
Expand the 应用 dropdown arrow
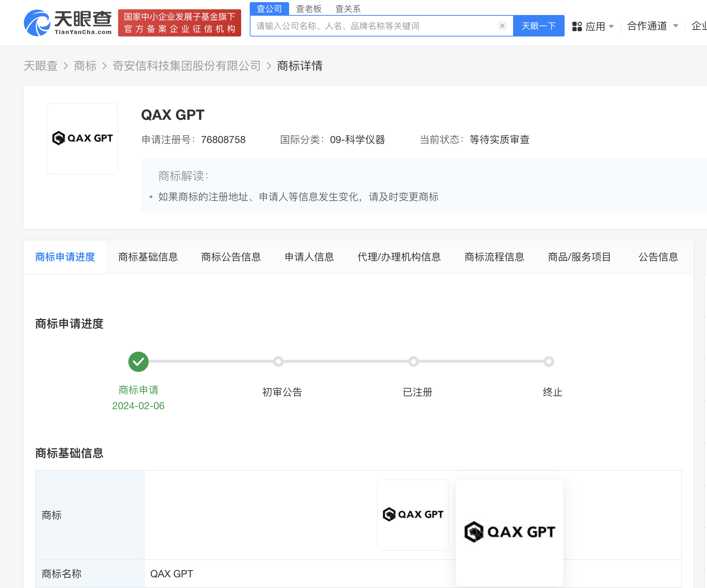[611, 26]
